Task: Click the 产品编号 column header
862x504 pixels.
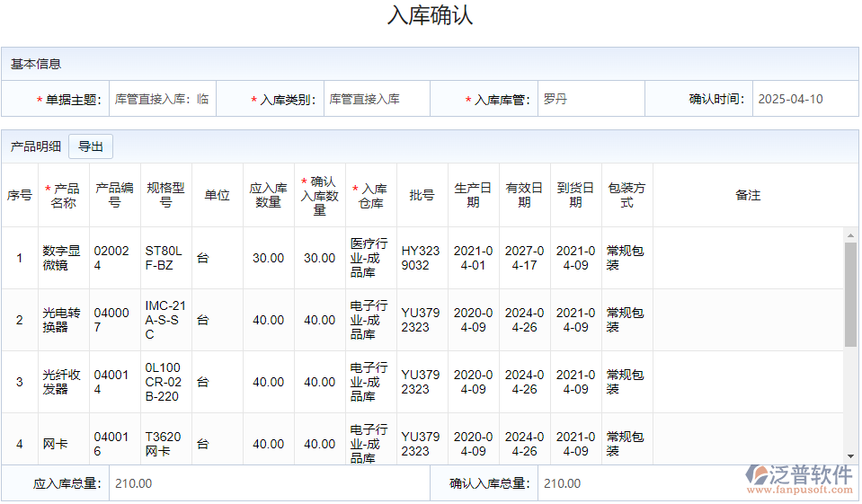Action: 114,195
